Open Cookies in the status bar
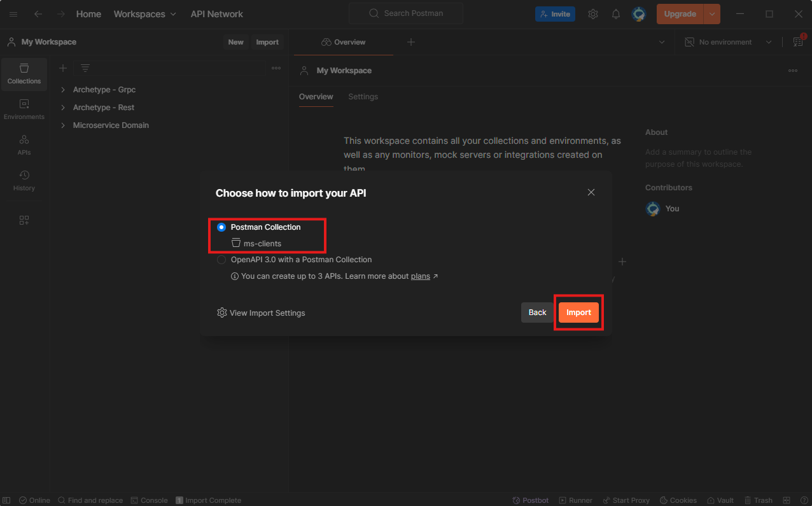 [678, 500]
